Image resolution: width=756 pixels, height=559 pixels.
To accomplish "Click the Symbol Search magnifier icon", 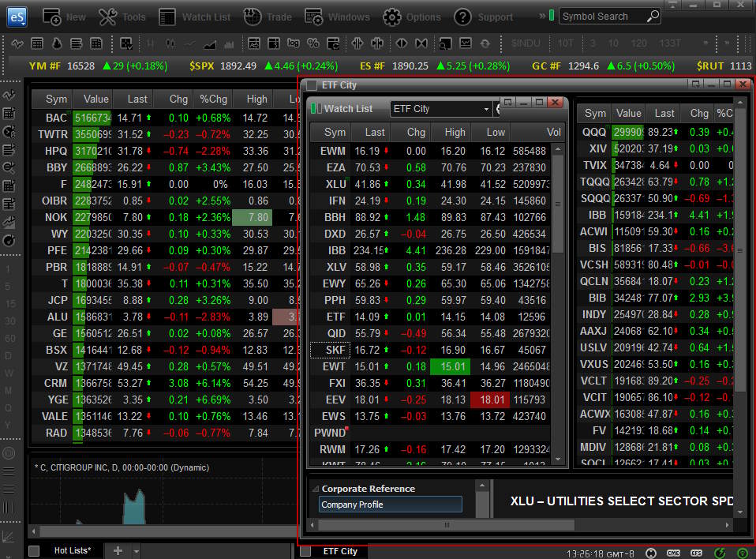I will click(653, 16).
